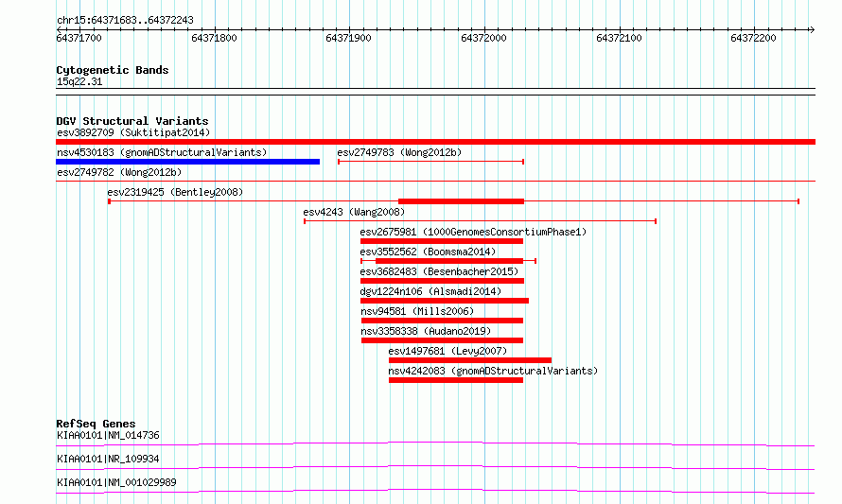Select the esv1497681 (Levy2007) variant bar
This screenshot has height=504, width=842.
click(470, 360)
